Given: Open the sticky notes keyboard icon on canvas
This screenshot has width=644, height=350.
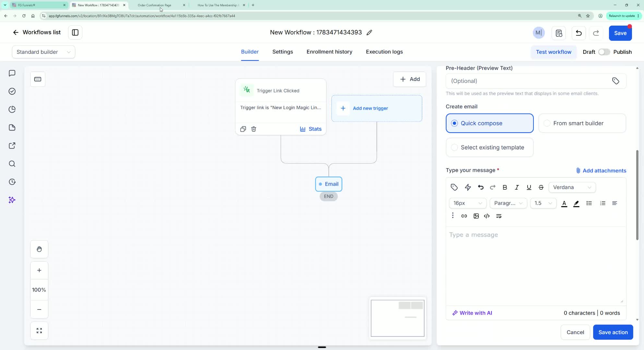Looking at the screenshot, I should point(38,79).
